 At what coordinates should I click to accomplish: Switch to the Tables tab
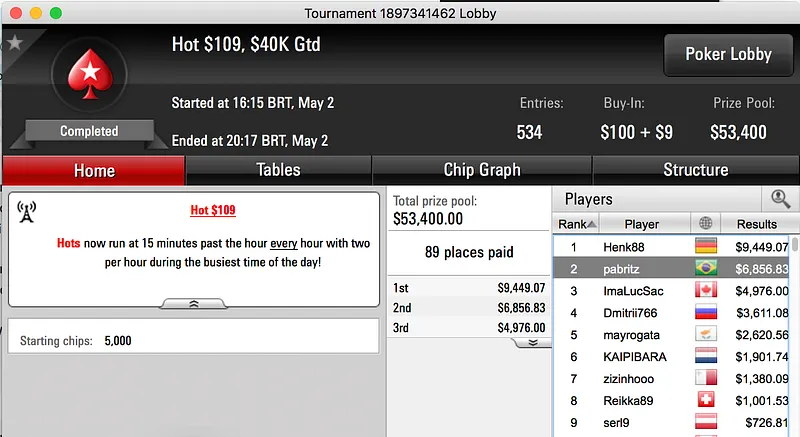point(278,170)
